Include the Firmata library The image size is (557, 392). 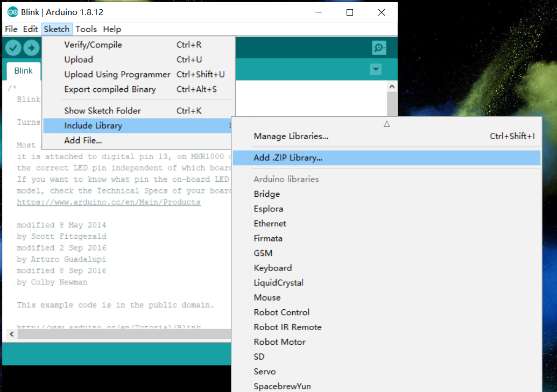[x=386, y=239]
